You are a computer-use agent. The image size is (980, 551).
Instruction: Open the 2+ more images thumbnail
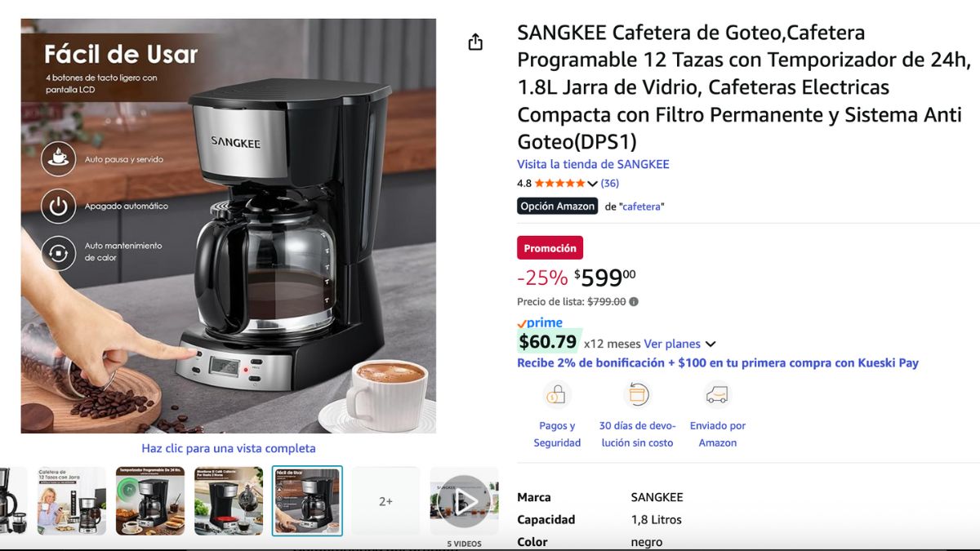pyautogui.click(x=386, y=501)
